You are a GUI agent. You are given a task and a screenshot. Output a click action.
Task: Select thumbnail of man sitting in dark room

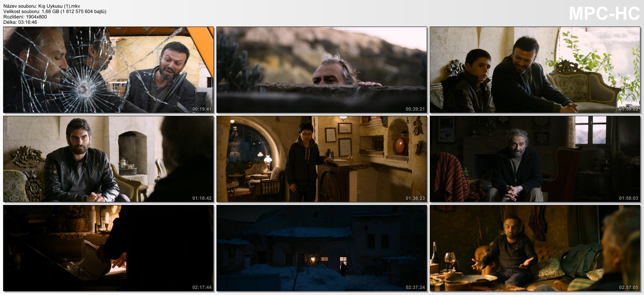pyautogui.click(x=535, y=159)
